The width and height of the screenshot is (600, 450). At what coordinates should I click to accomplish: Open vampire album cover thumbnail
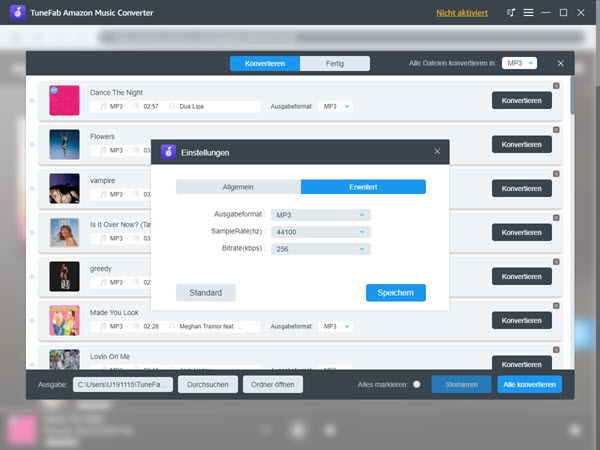[x=64, y=188]
